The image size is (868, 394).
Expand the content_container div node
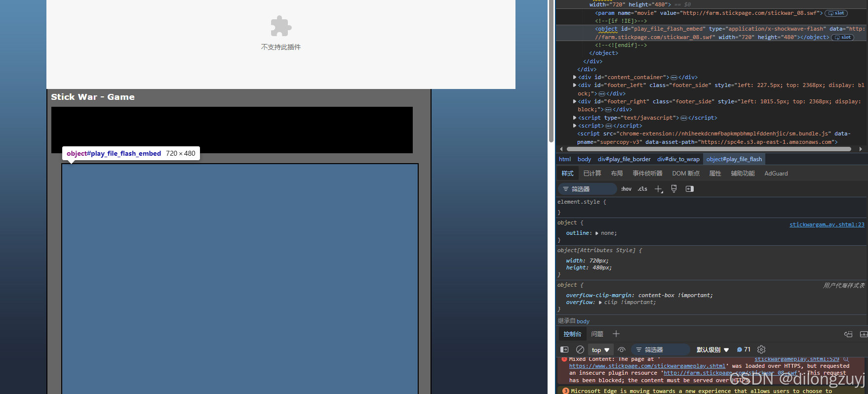[x=575, y=77]
